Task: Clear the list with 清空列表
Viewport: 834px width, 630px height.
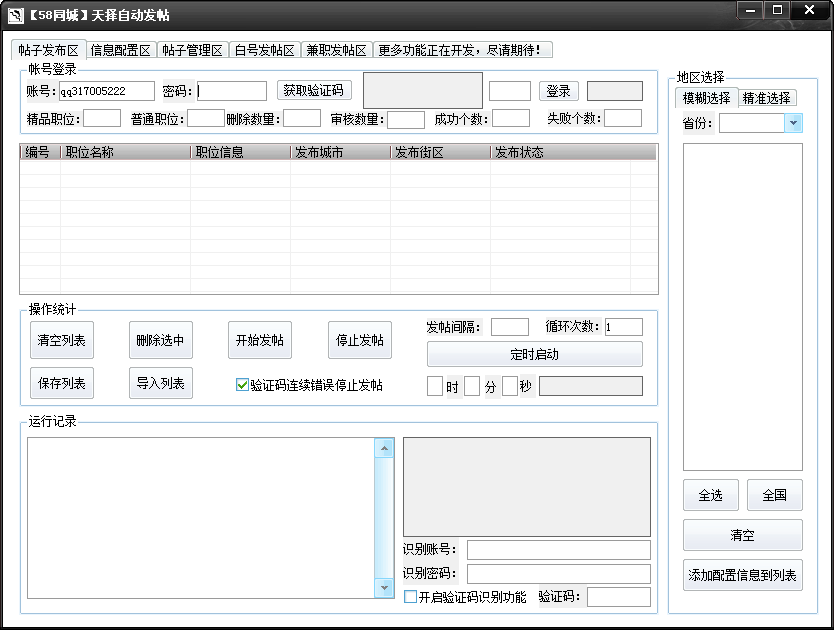Action: point(62,340)
